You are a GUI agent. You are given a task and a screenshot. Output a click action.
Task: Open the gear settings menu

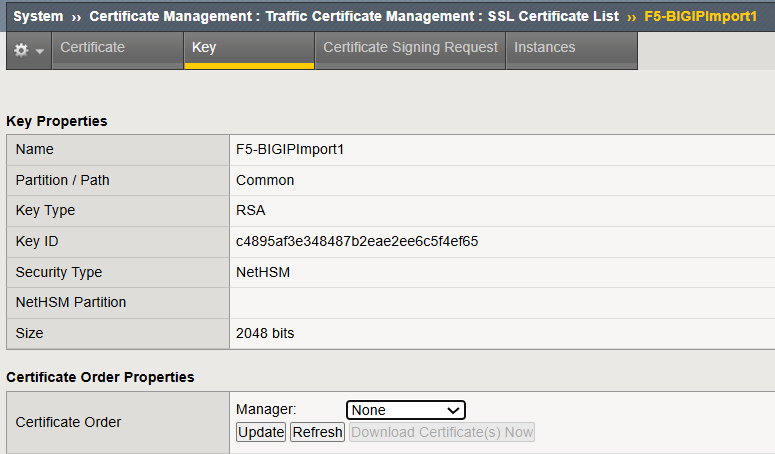29,50
